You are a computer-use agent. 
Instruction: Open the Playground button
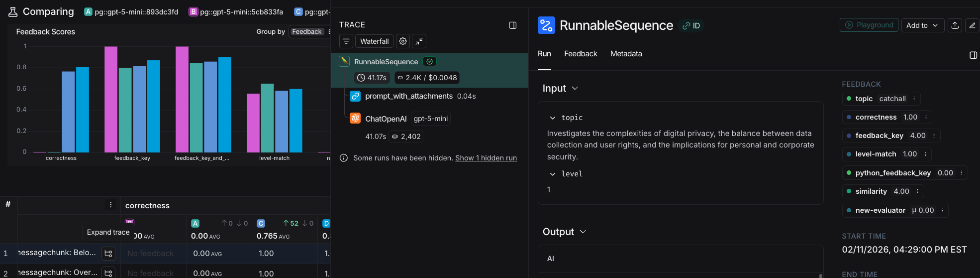[869, 25]
